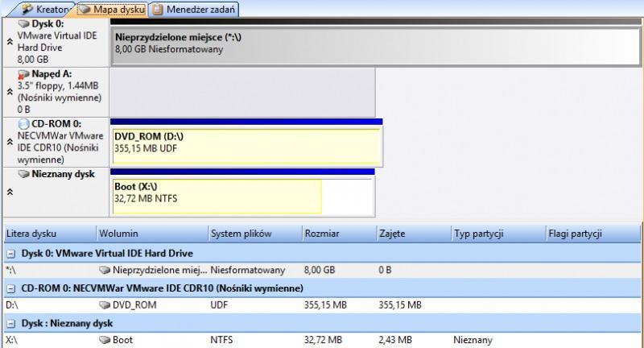This screenshot has height=348, width=644.
Task: Click the NTFS file system cell in list
Action: coord(221,340)
